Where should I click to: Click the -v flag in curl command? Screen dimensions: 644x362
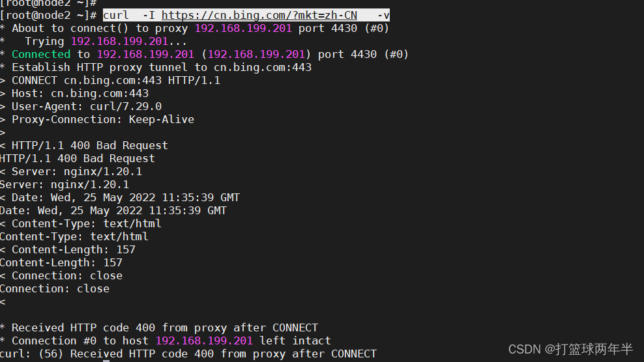point(383,16)
